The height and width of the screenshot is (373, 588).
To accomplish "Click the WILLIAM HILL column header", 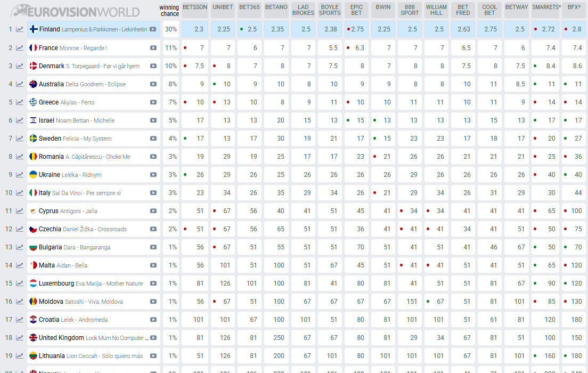I will [x=436, y=10].
